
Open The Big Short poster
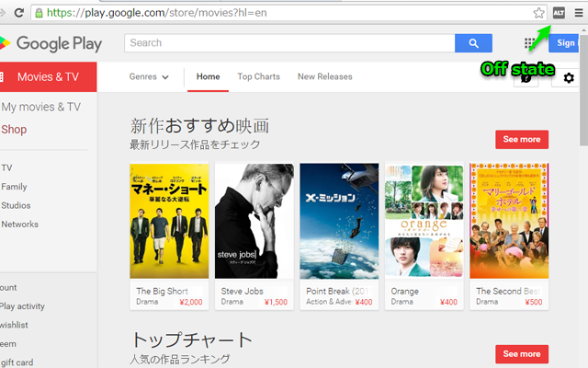click(x=169, y=221)
